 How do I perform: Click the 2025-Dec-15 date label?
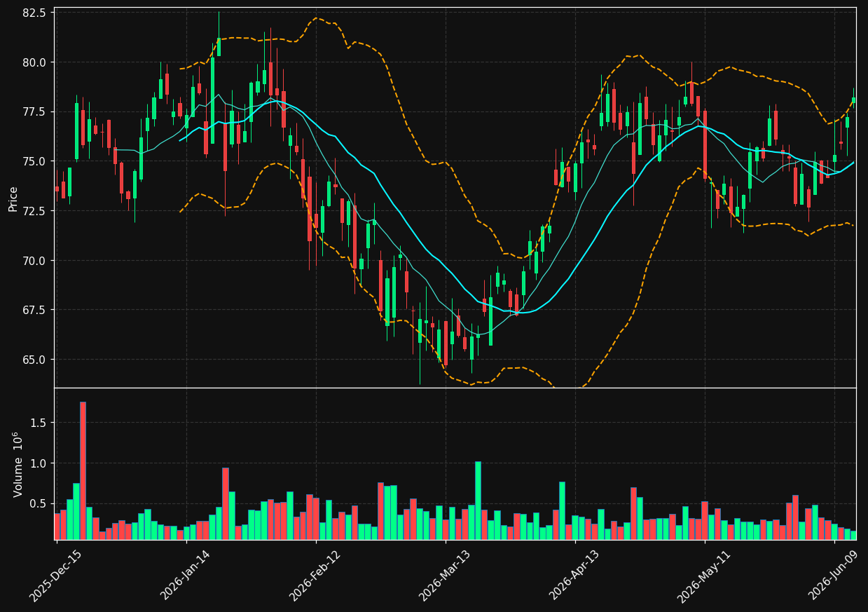[x=55, y=575]
